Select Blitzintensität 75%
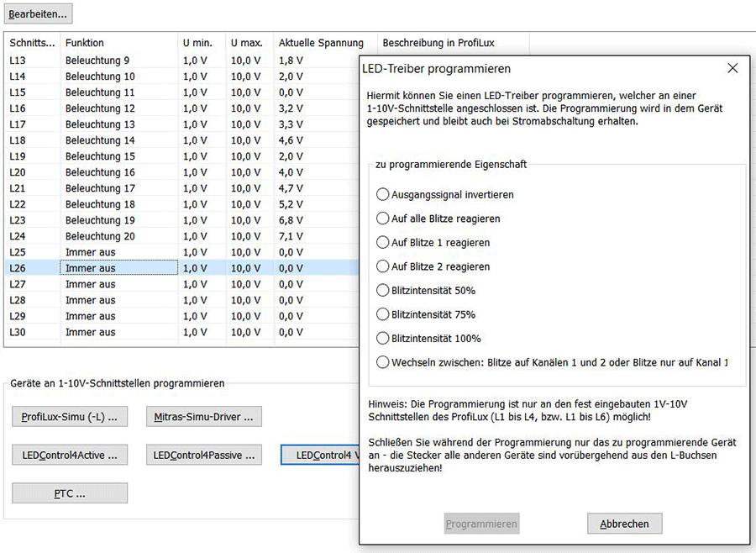 pos(384,313)
